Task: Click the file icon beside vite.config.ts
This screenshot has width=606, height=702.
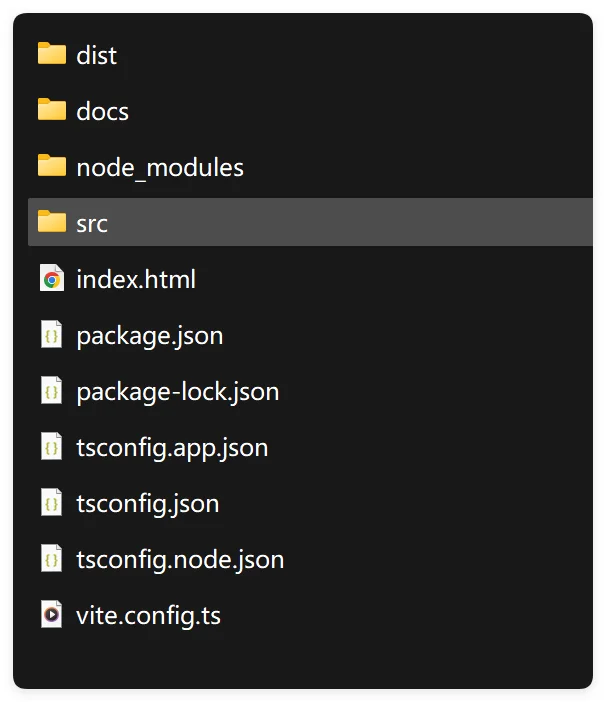Action: coord(51,615)
